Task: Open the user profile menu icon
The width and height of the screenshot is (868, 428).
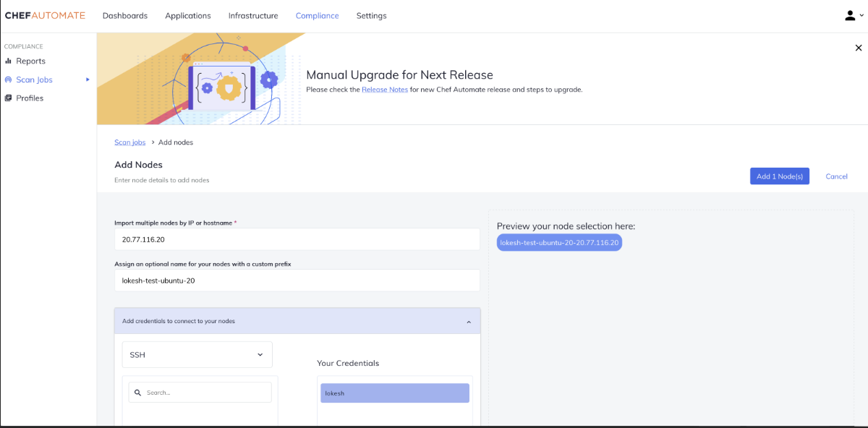Action: (850, 16)
